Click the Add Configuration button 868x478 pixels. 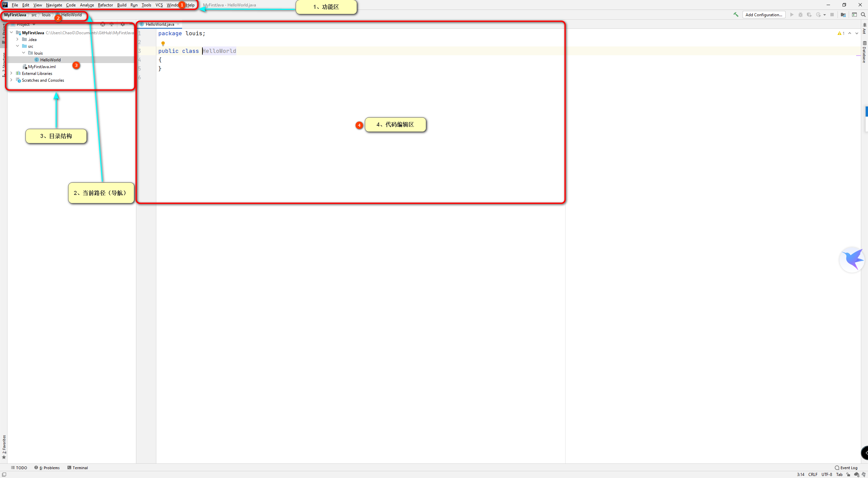click(764, 15)
